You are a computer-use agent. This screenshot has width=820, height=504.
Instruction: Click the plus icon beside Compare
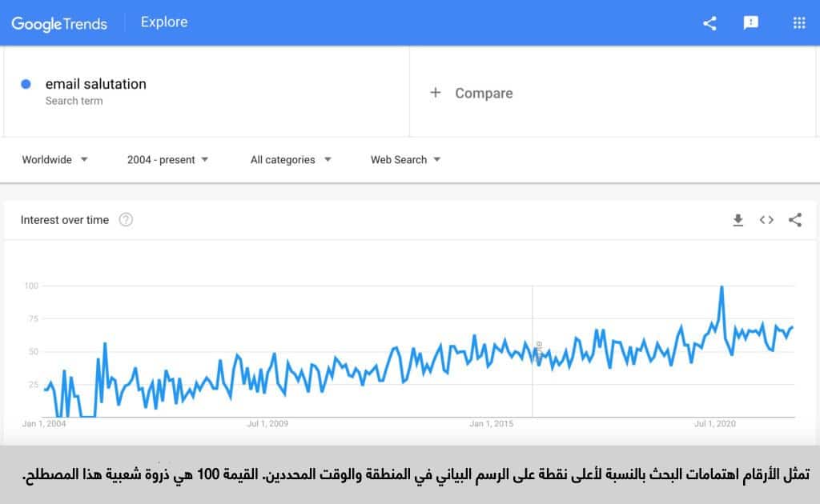pos(436,93)
